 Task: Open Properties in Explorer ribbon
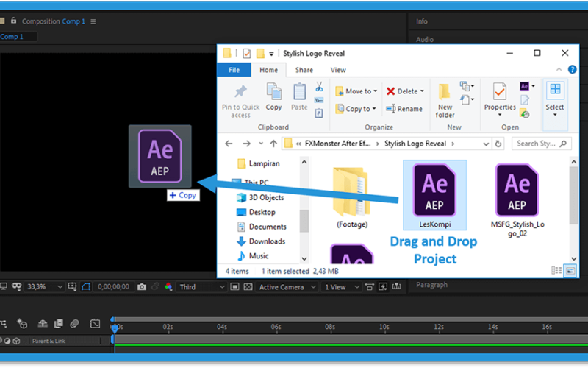[x=500, y=99]
